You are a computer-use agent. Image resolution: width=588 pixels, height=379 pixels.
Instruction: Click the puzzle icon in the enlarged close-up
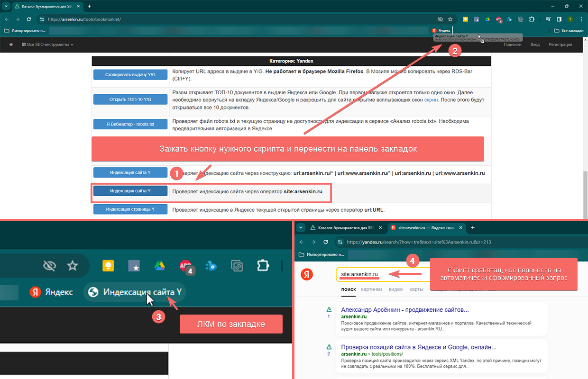[262, 266]
